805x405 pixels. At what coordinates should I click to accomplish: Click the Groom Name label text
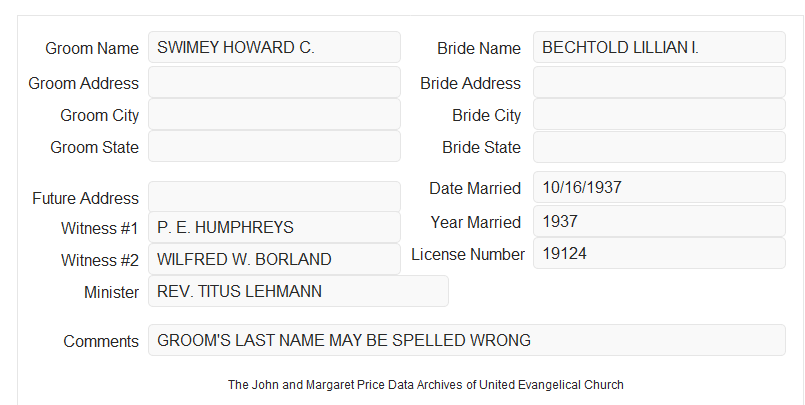coord(92,48)
